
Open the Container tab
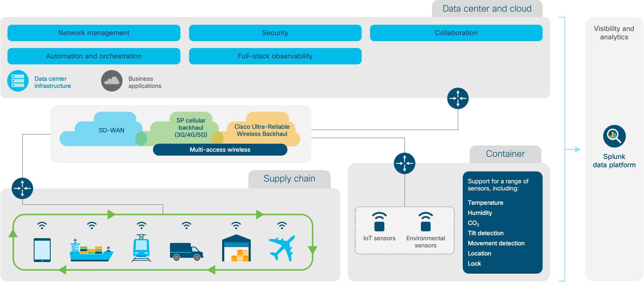coord(505,154)
